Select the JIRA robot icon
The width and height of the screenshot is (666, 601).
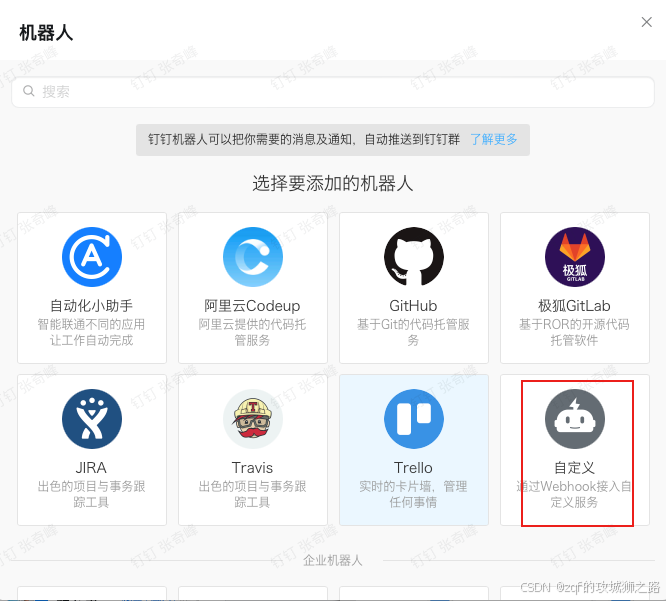point(92,419)
